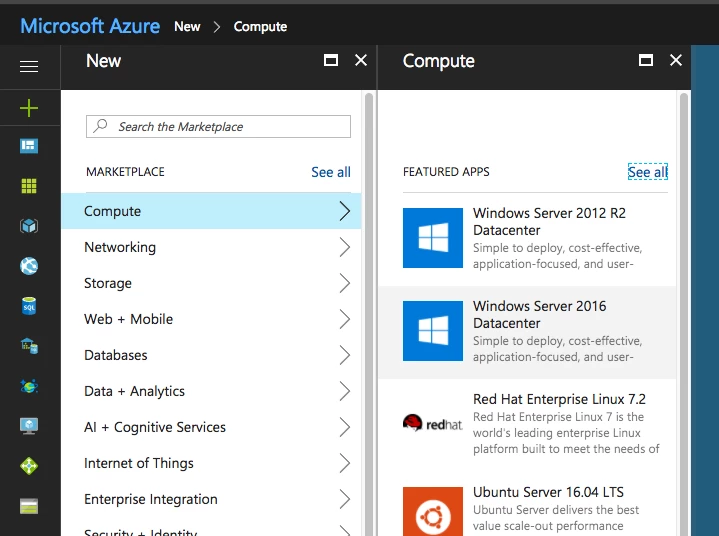Expand the Web + Mobile chevron

[x=345, y=319]
